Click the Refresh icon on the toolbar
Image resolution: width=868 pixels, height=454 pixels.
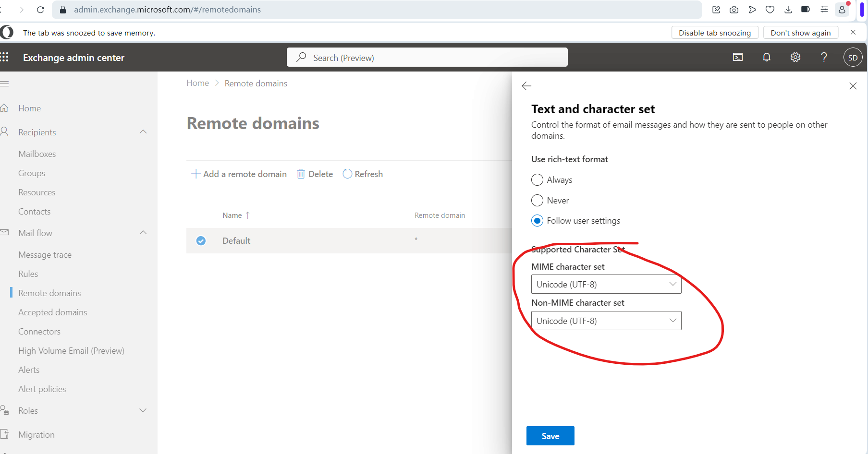coord(347,173)
